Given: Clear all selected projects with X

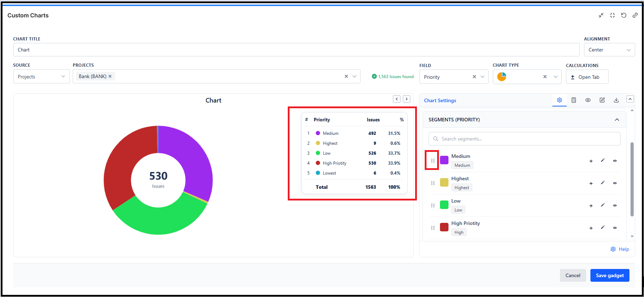Looking at the screenshot, I should tap(346, 76).
